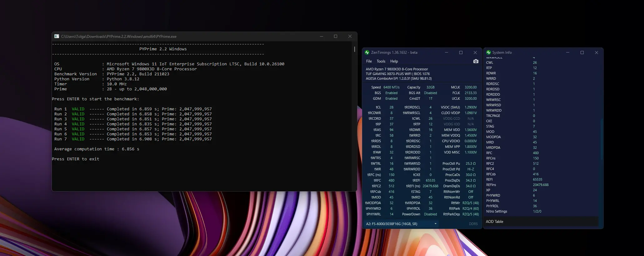This screenshot has height=256, width=644.
Task: Click the MEM VDD value '1.5600V'
Action: click(x=471, y=130)
